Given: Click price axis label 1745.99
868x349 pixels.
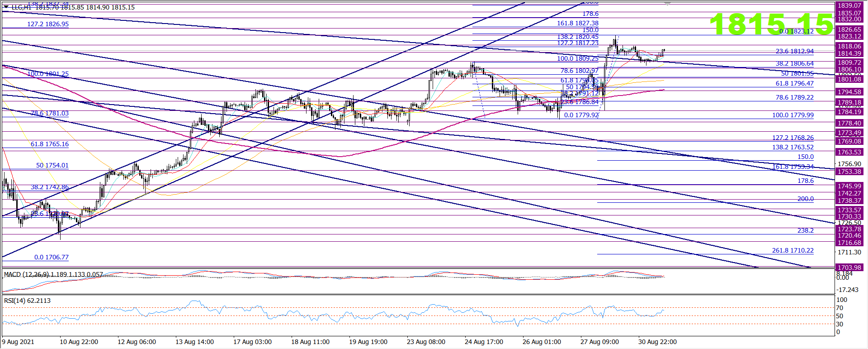Looking at the screenshot, I should pyautogui.click(x=849, y=186).
